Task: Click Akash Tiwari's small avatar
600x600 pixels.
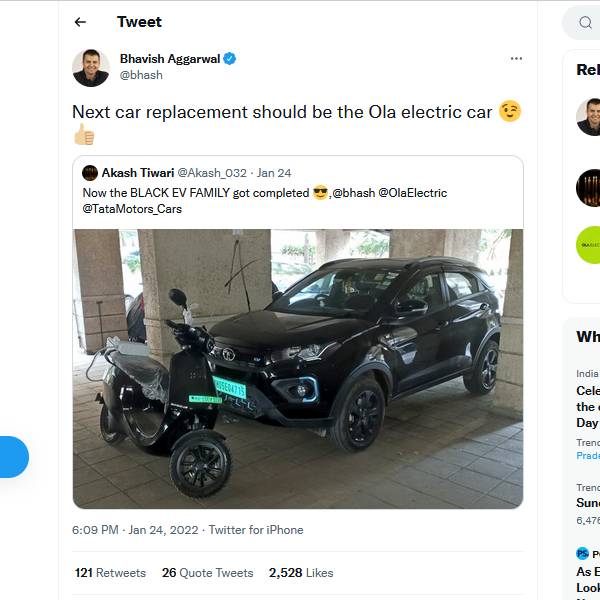Action: coord(90,173)
